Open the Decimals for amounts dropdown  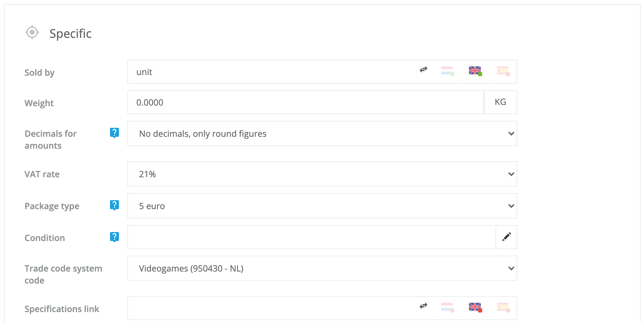click(322, 133)
